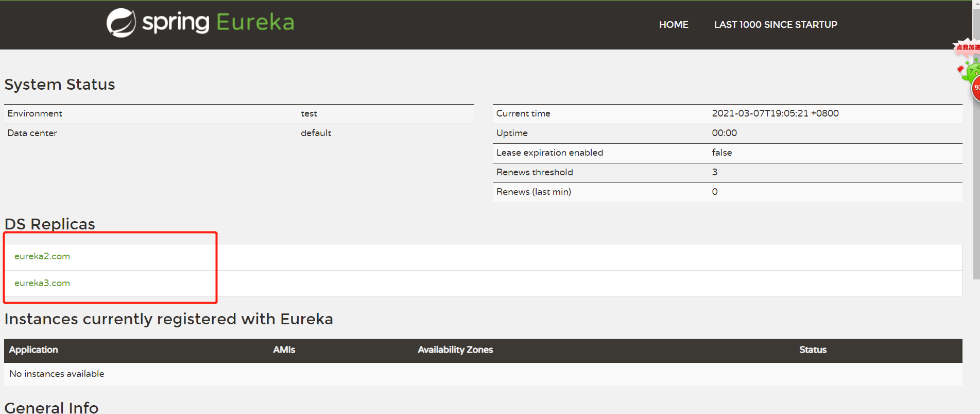Select the "default" data center value
This screenshot has height=414, width=980.
[x=316, y=133]
